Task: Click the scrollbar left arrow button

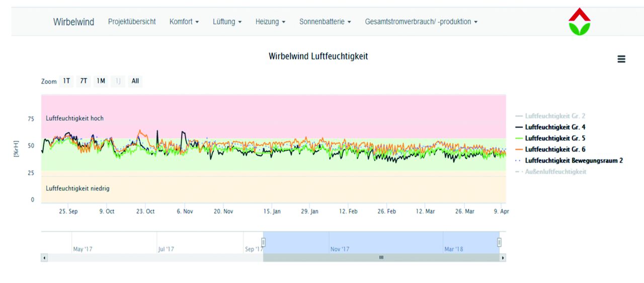Action: tap(44, 257)
